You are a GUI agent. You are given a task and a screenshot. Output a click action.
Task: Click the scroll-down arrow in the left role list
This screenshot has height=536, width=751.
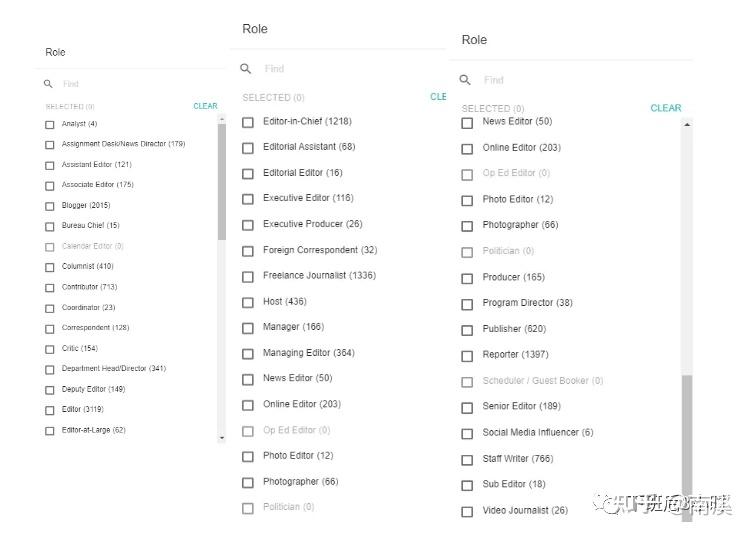[222, 438]
